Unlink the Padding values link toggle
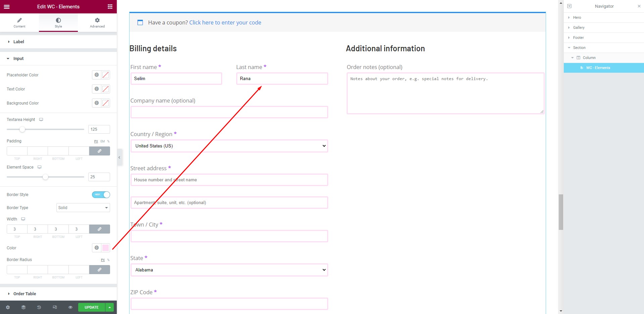This screenshot has width=644, height=314. (x=99, y=151)
